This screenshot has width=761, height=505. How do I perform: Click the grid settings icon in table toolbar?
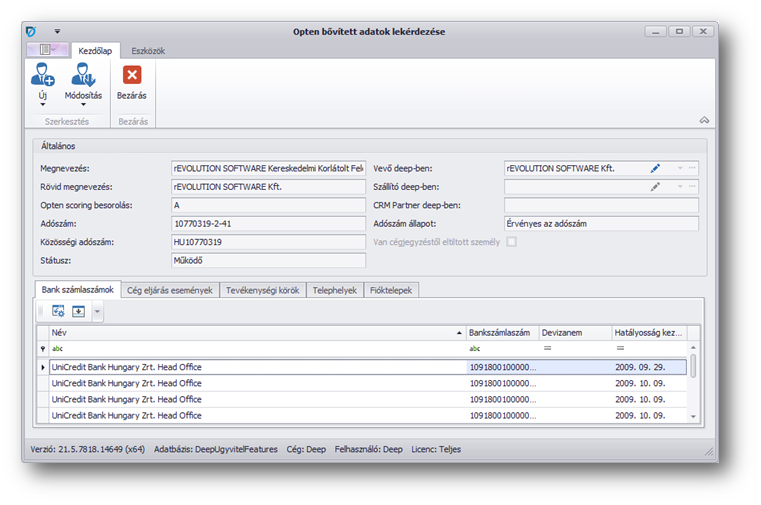coord(58,312)
